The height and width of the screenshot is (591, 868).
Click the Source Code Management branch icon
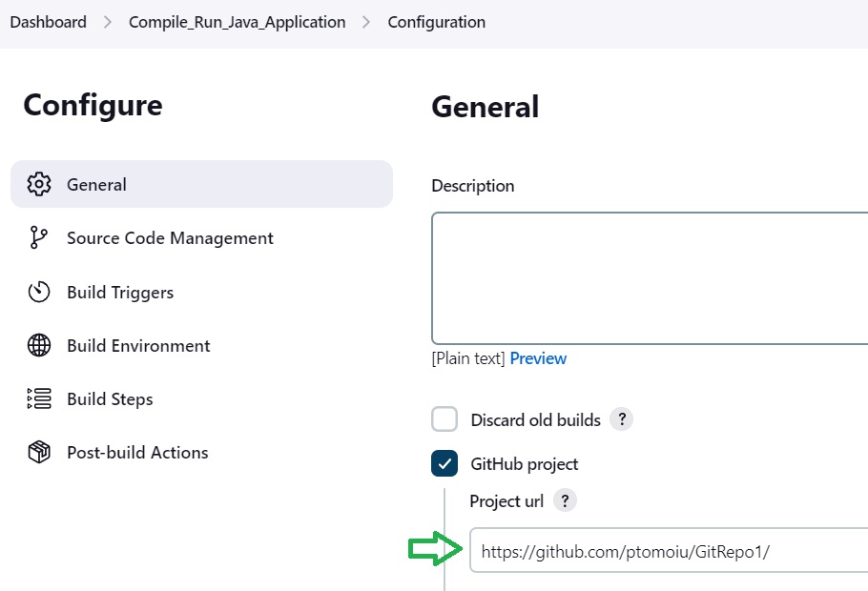click(x=39, y=237)
